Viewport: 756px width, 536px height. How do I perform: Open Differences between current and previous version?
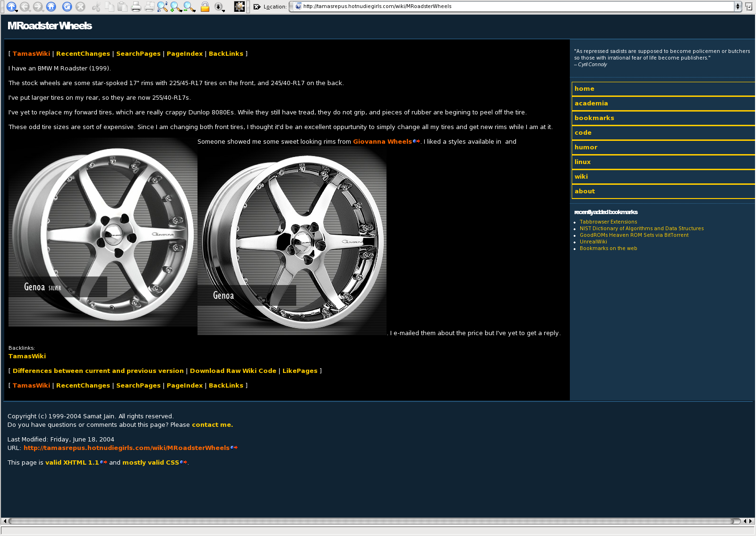point(98,371)
